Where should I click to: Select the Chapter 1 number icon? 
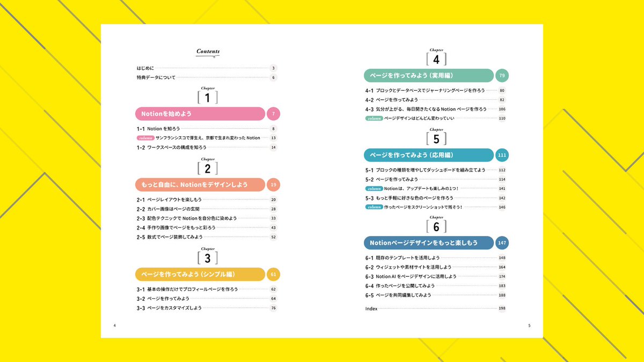pos(207,97)
